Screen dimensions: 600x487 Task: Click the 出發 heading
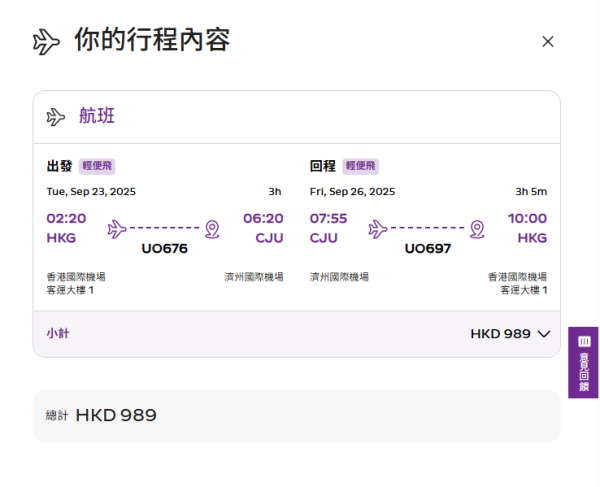pyautogui.click(x=59, y=166)
